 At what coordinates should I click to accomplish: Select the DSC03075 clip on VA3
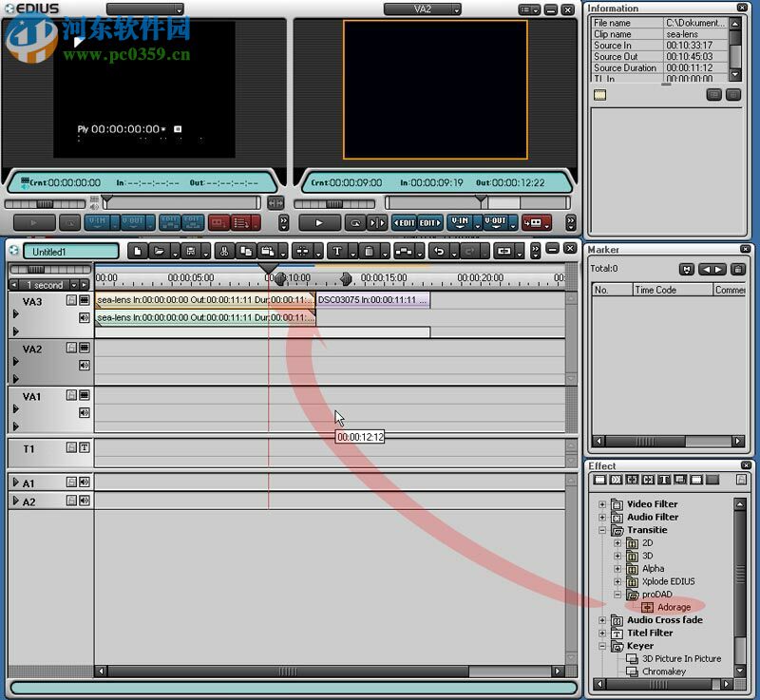[372, 300]
